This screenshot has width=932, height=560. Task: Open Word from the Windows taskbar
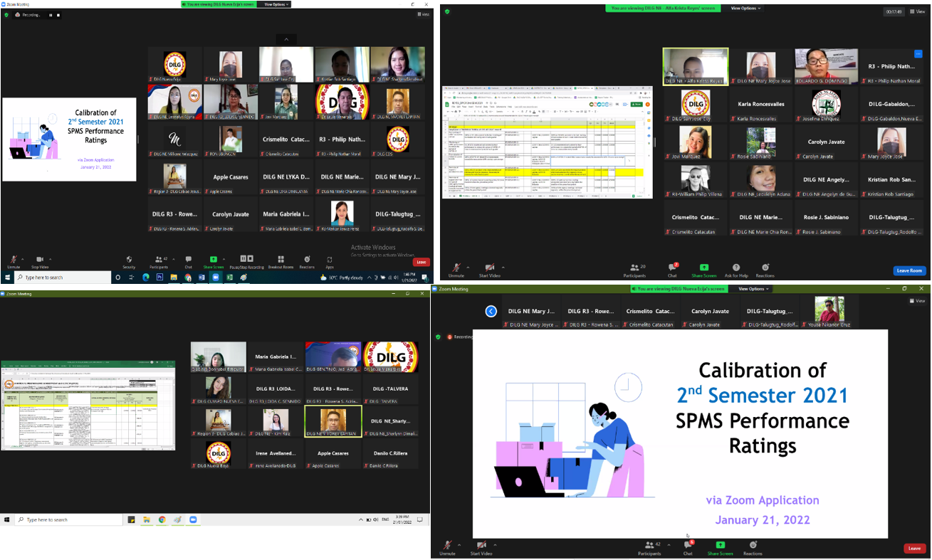coord(201,277)
